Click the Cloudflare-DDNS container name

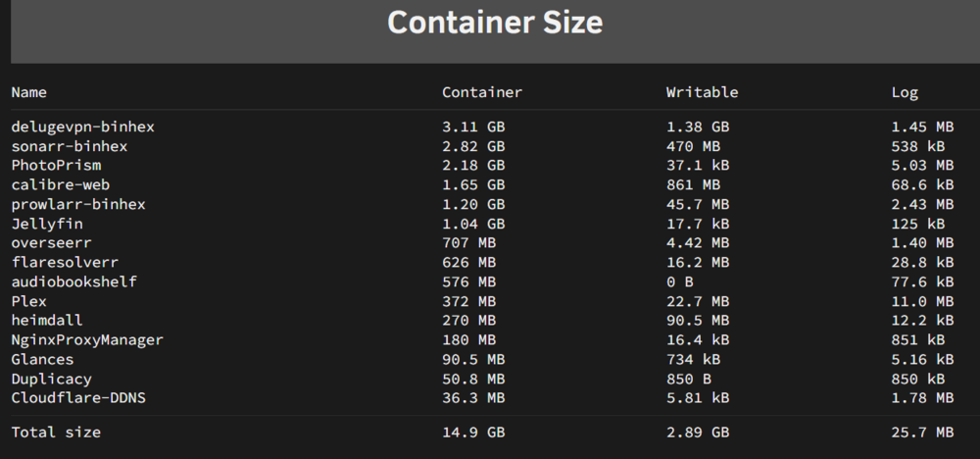78,398
